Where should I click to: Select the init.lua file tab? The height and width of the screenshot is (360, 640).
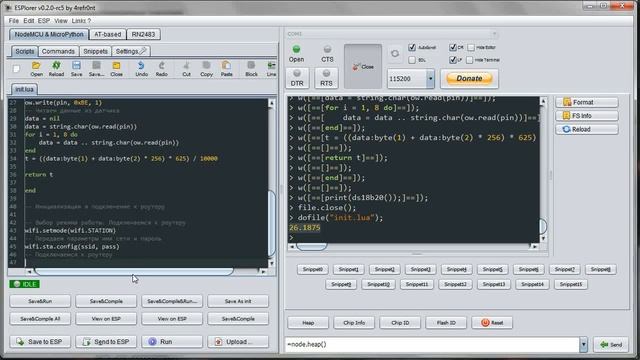point(24,89)
